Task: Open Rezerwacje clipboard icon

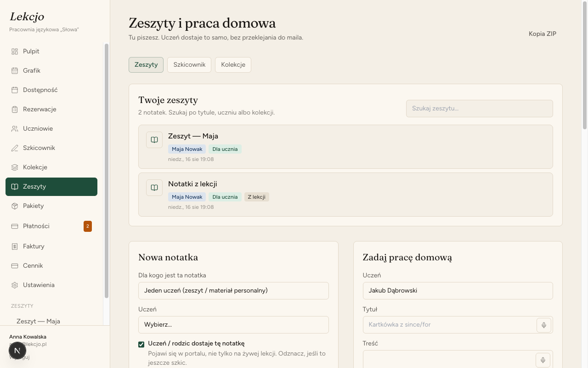Action: (15, 109)
